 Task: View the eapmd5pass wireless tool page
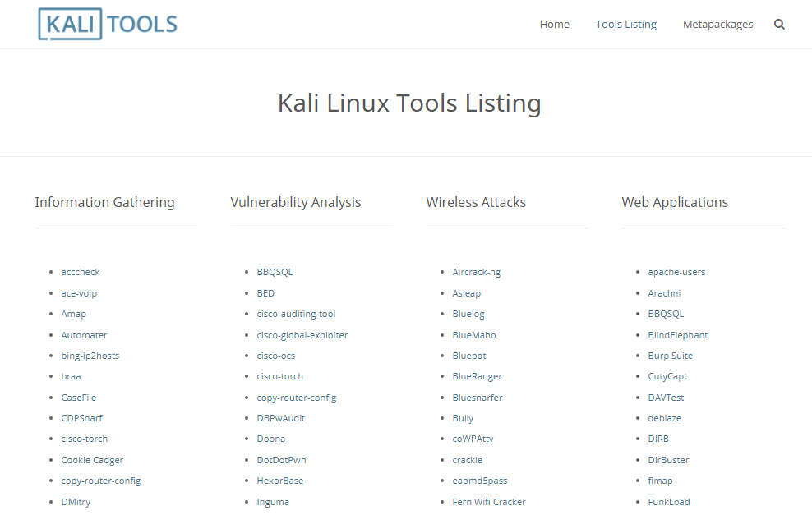(480, 480)
